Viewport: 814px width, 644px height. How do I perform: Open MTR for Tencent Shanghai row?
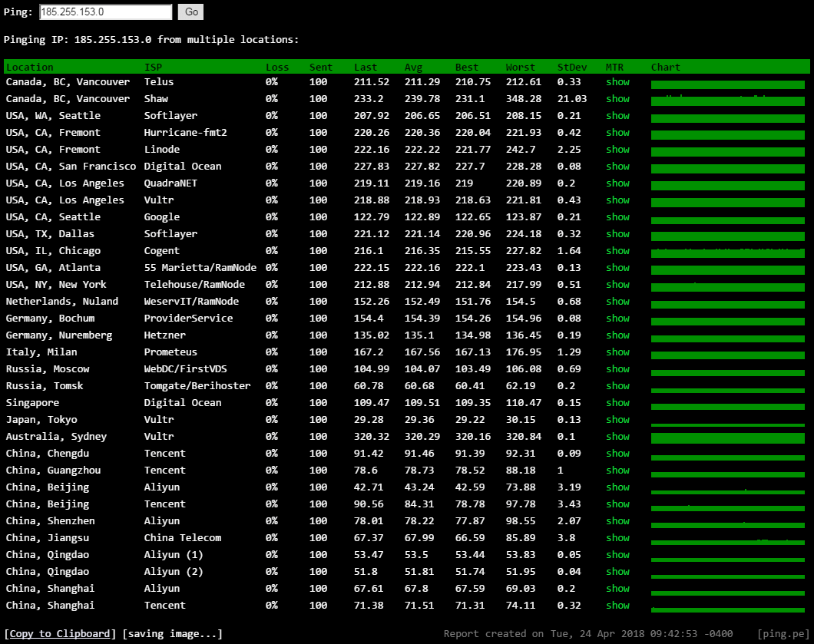pyautogui.click(x=617, y=606)
